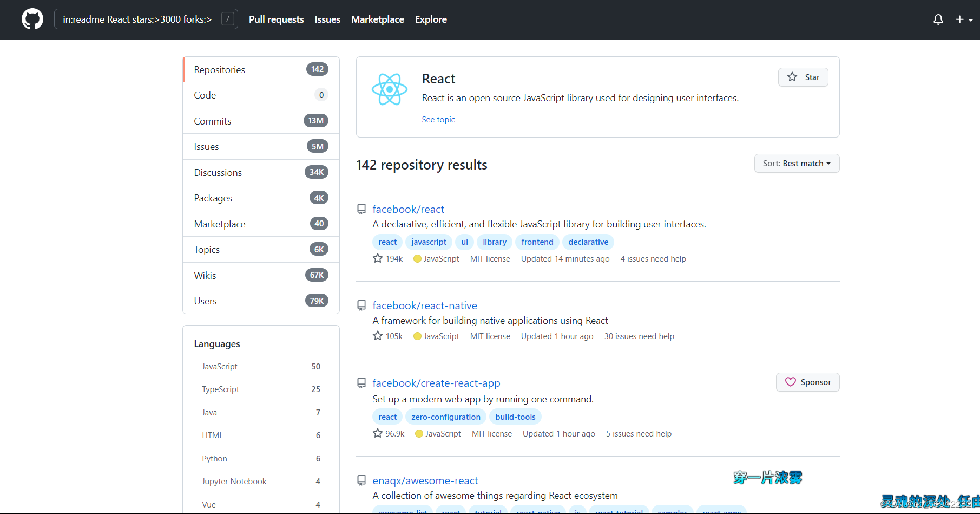Open the GitHub homepage logo
Screen dimensions: 980x514
click(x=32, y=19)
